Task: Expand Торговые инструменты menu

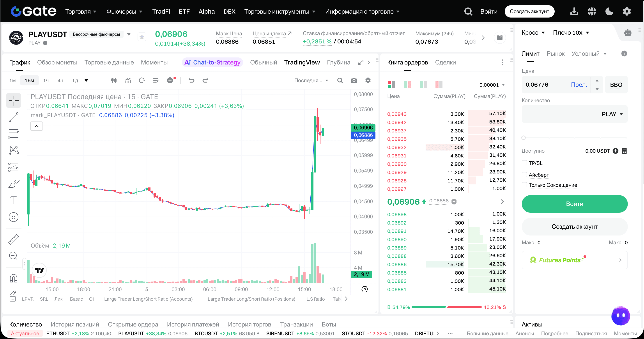Action: pos(280,11)
